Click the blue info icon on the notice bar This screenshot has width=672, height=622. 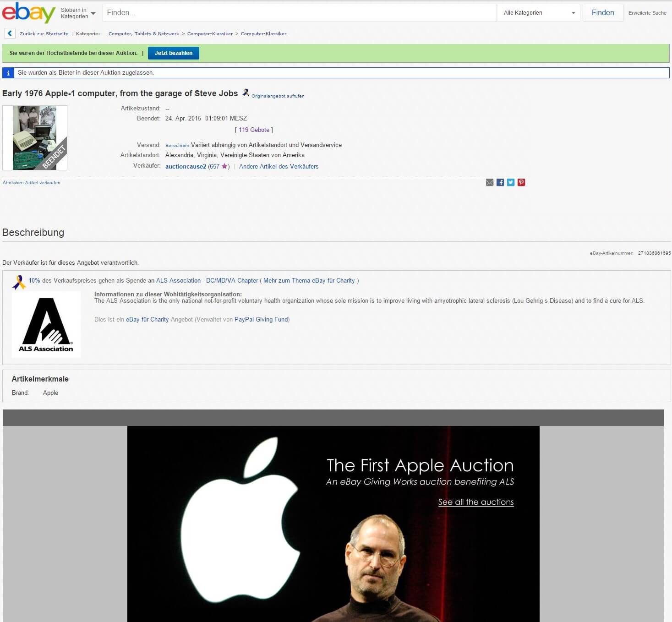[8, 73]
